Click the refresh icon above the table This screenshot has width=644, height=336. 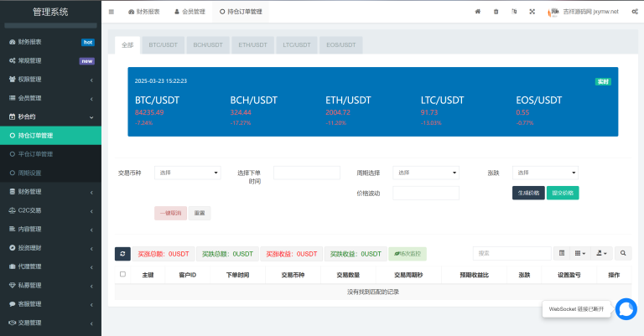[x=122, y=253]
